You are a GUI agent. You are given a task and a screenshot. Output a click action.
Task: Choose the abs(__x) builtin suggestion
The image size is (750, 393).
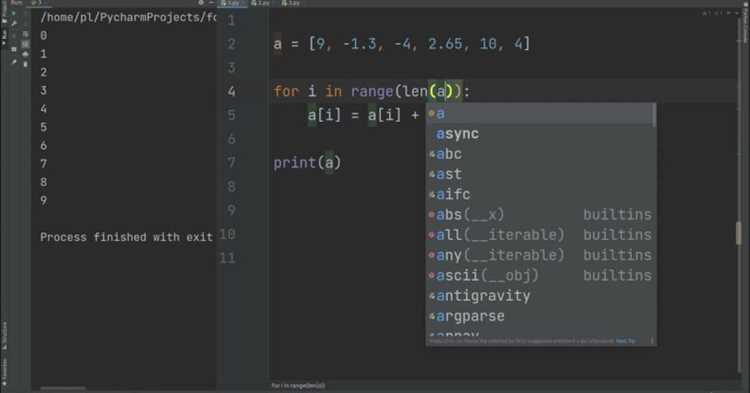[x=539, y=215]
